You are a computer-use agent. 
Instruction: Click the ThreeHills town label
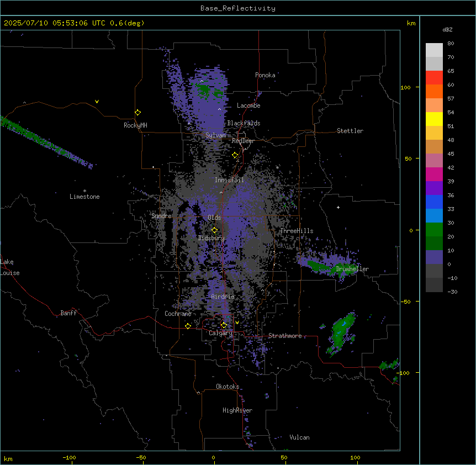point(297,231)
